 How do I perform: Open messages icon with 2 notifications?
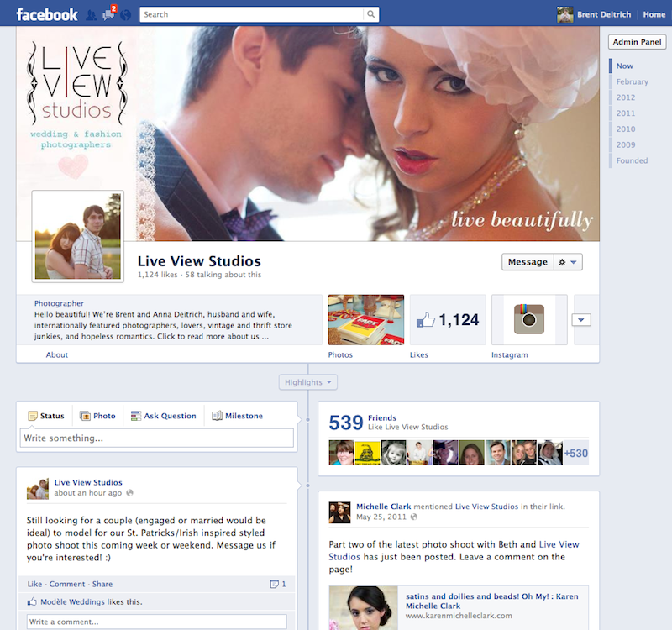click(x=109, y=13)
